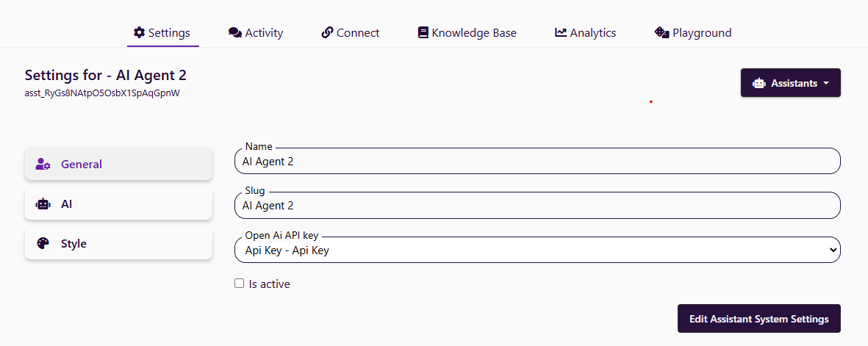Expand the Assistants dropdown caret
The height and width of the screenshot is (346, 868).
[826, 83]
